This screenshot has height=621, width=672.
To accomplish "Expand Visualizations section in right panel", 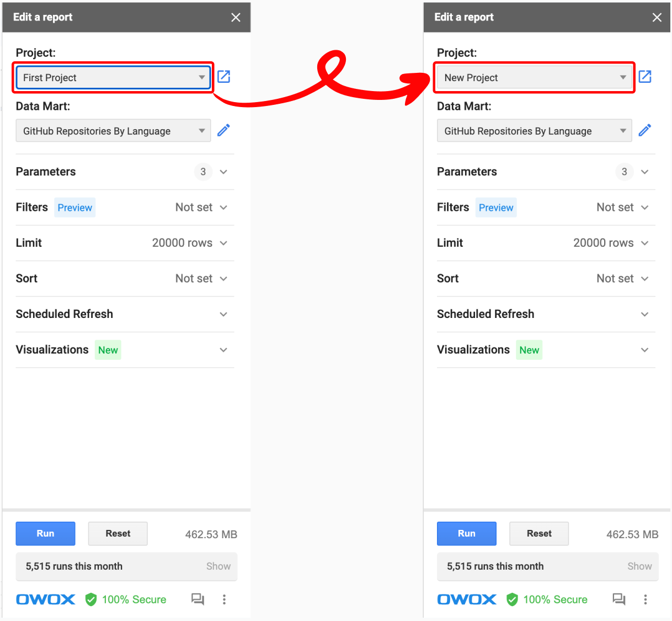I will tap(546, 350).
